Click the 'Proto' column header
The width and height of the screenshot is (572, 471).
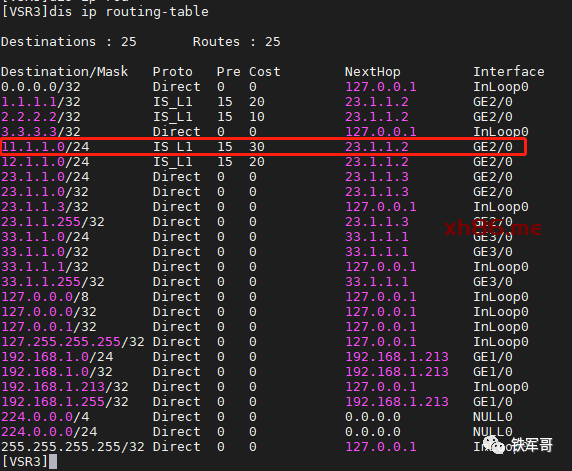coord(173,72)
